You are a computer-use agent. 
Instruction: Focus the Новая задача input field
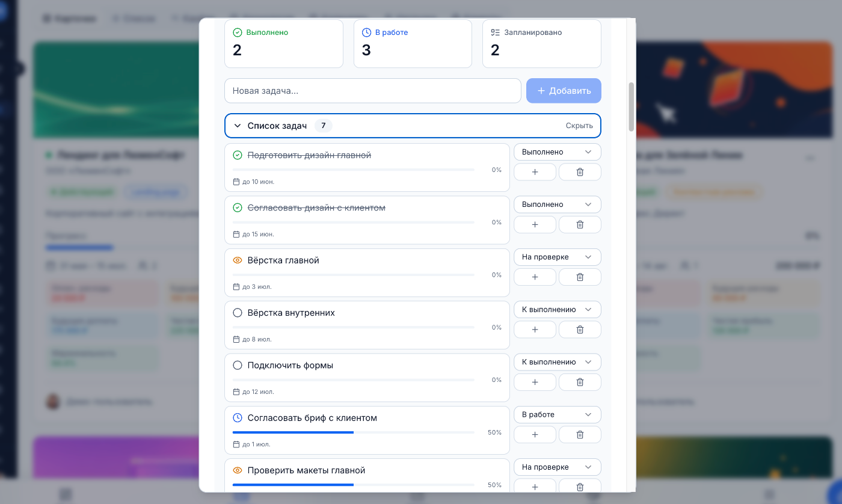pyautogui.click(x=373, y=91)
